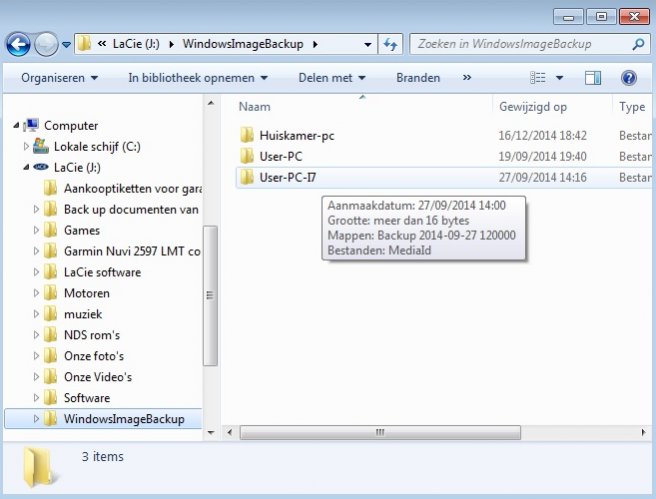Select the Huiskamer-pc folder

tap(297, 136)
